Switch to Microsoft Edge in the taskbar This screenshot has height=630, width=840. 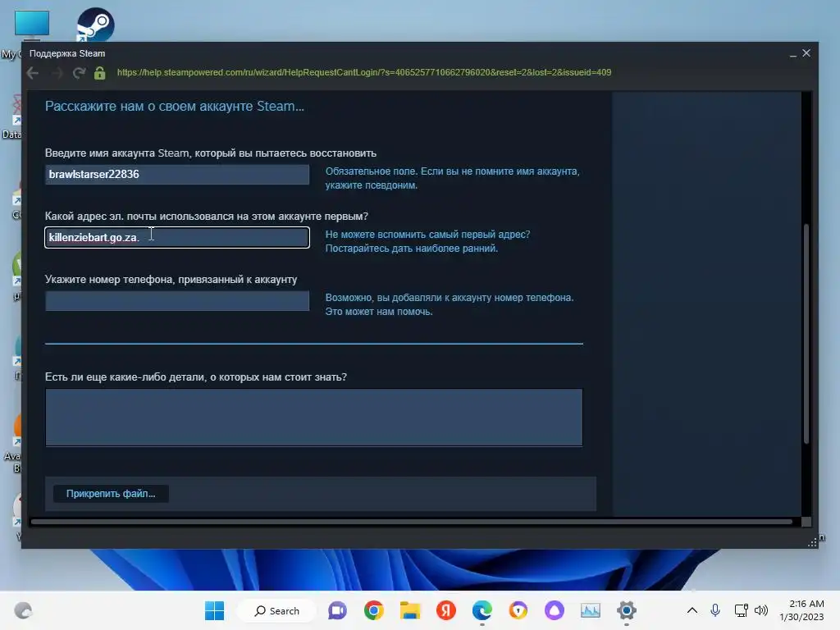(482, 610)
